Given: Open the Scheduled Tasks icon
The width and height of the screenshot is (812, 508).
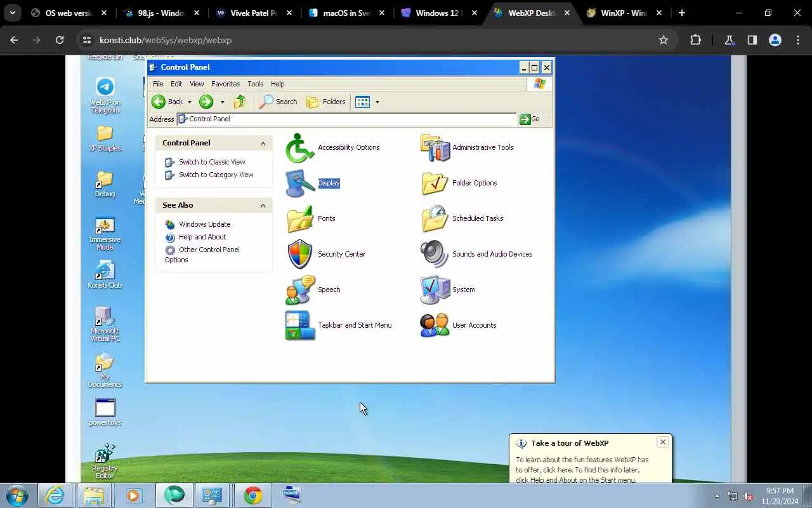Looking at the screenshot, I should [x=435, y=218].
